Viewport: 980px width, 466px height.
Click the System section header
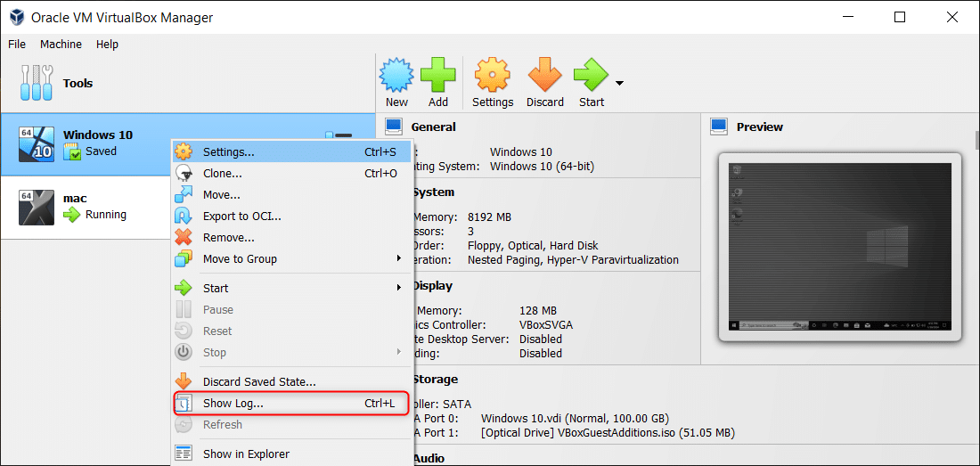tap(432, 192)
